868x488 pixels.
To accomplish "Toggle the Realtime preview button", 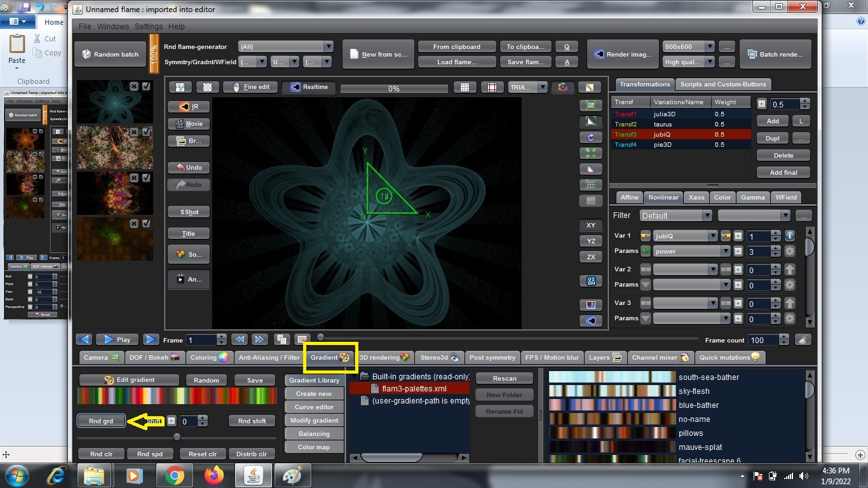I will pos(309,87).
